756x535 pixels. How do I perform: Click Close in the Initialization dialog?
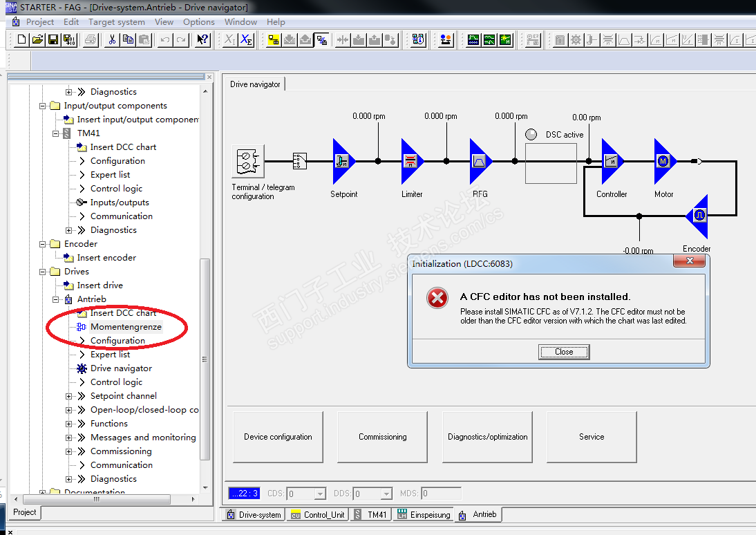564,352
